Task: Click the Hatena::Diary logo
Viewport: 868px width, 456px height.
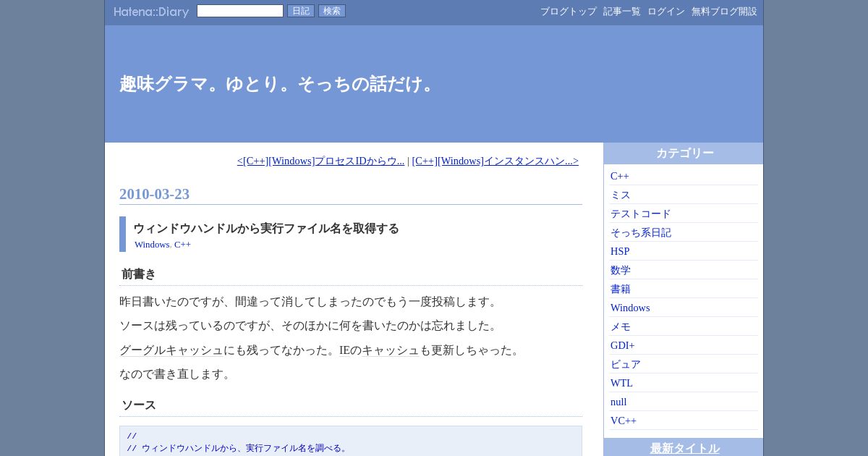Action: pyautogui.click(x=151, y=12)
